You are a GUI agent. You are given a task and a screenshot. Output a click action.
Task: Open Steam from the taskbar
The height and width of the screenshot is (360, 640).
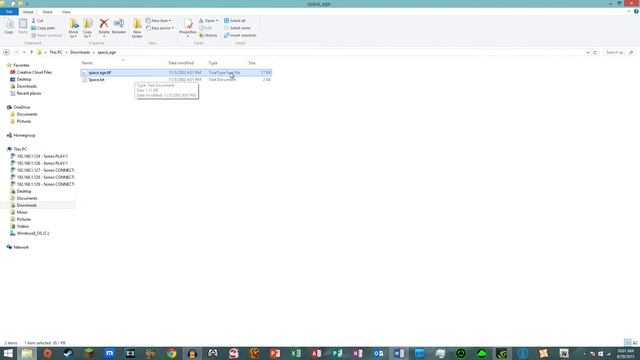(68, 353)
